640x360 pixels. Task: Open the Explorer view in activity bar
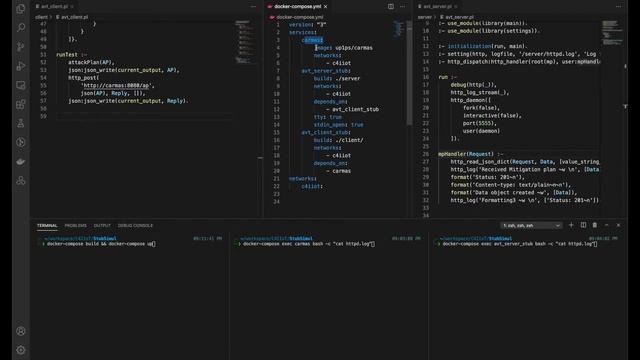coord(21,9)
